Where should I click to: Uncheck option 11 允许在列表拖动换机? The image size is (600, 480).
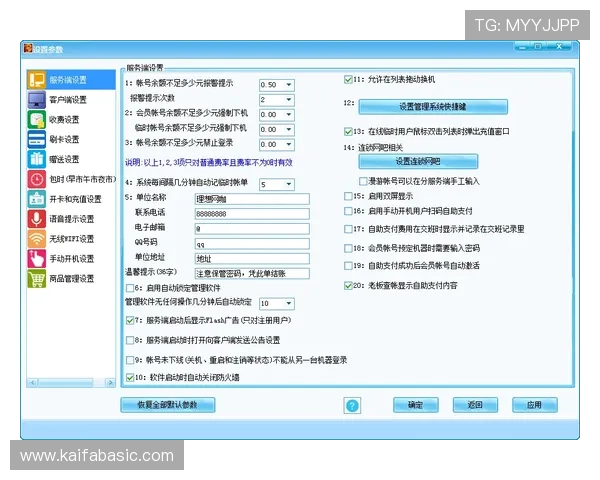pyautogui.click(x=348, y=80)
